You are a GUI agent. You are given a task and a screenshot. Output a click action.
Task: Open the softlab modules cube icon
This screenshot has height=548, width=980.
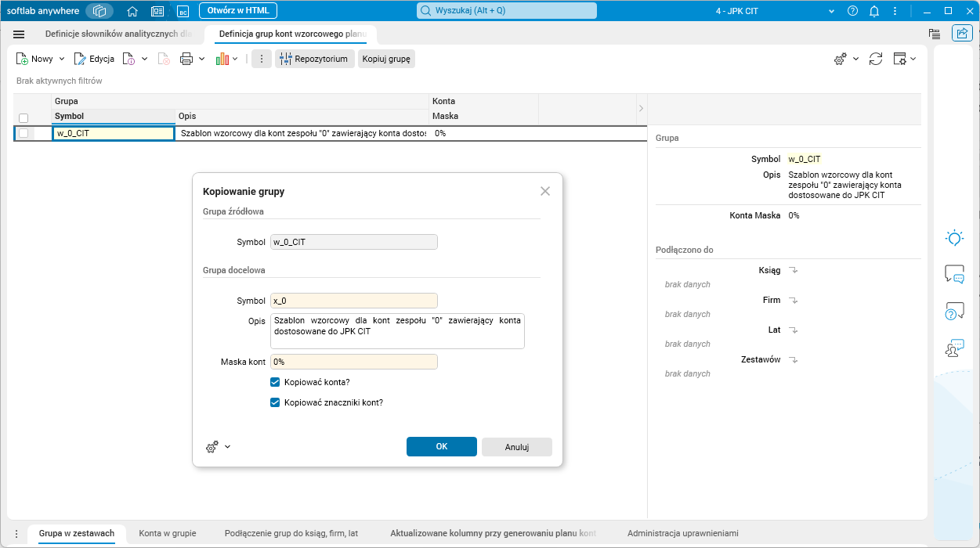coord(99,11)
